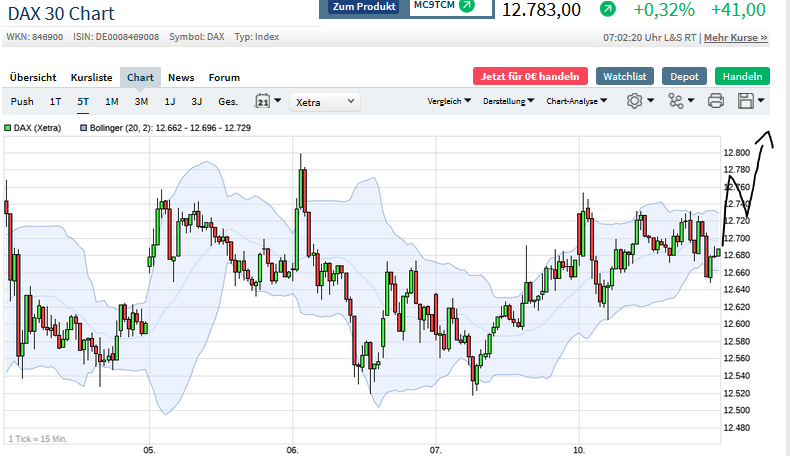Switch to the Übersicht tab
The image size is (790, 456).
click(33, 78)
